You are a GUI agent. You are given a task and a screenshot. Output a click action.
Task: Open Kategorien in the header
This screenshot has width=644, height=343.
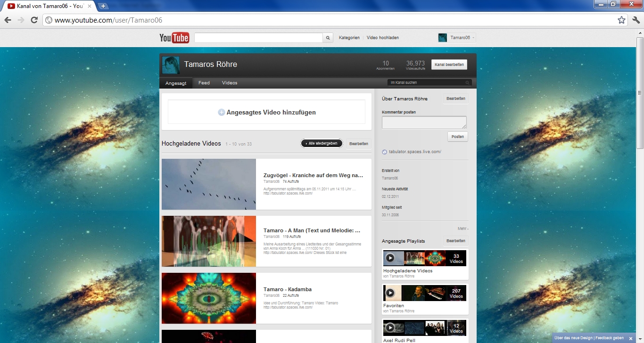click(349, 38)
